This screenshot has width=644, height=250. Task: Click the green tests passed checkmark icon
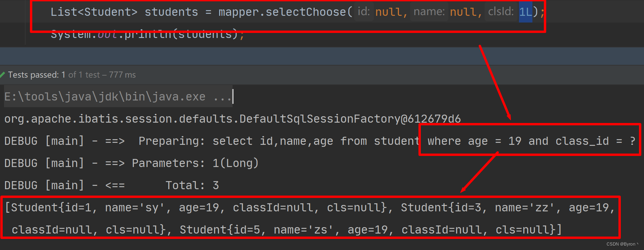2,75
